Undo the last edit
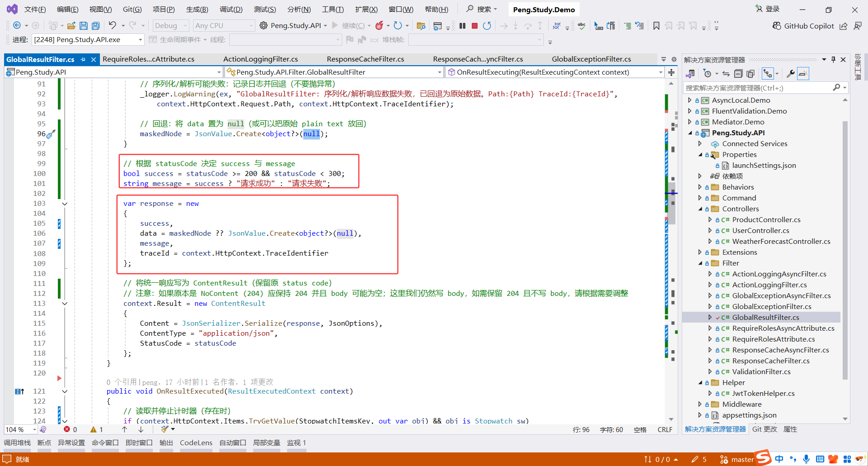Screen dimensions: 868x466 click(x=112, y=26)
